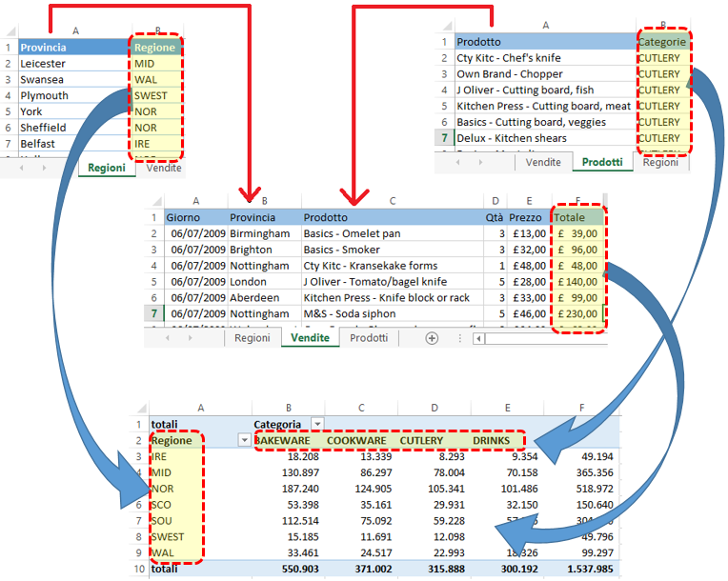
Task: Select Vendite tab in top-right workbook
Action: pos(543,163)
